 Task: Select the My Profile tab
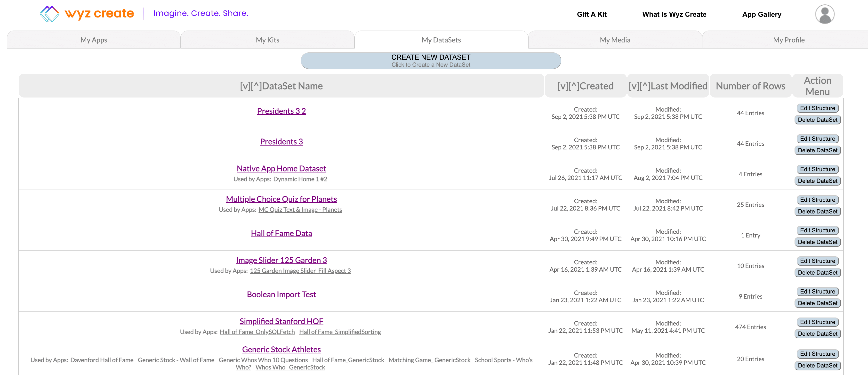pyautogui.click(x=788, y=40)
